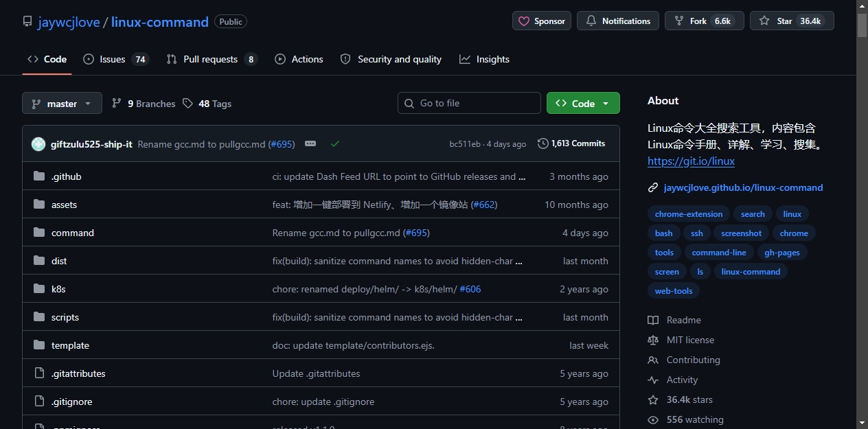Select the web-tools topic tag
Image resolution: width=868 pixels, height=429 pixels.
[674, 291]
